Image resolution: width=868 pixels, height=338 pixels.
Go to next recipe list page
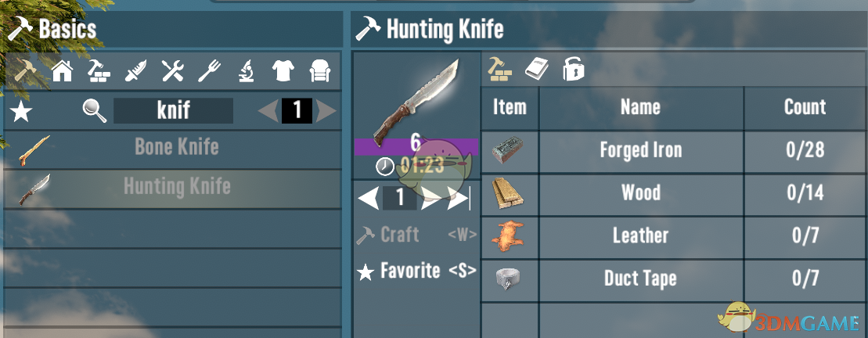tap(326, 111)
